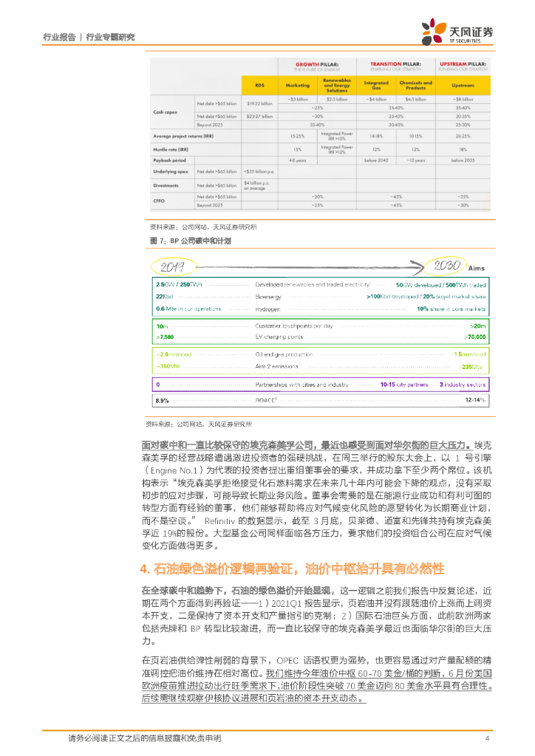This screenshot has width=535, height=756.
Task: Click the 10-15 city partners text
Action: click(x=404, y=385)
